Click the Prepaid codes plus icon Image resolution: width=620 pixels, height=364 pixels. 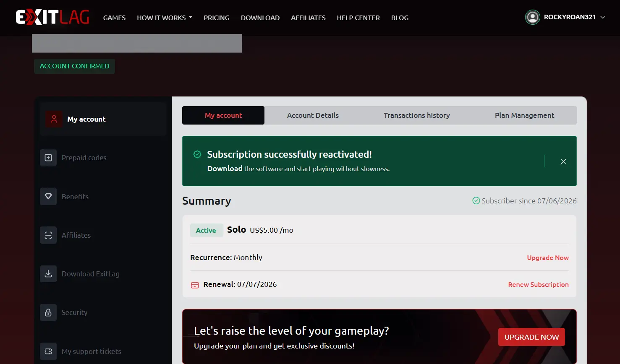pyautogui.click(x=48, y=158)
